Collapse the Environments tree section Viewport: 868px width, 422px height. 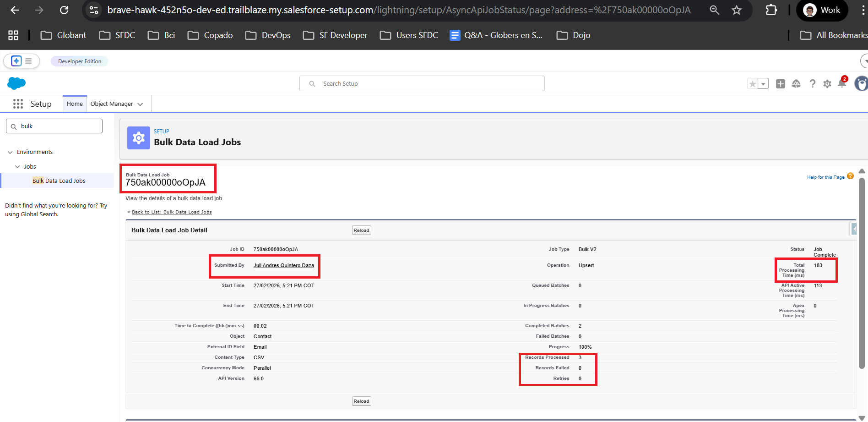(x=10, y=152)
